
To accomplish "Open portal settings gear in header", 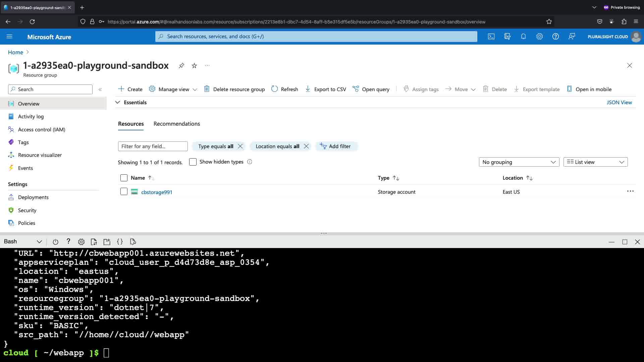I will 539,37.
